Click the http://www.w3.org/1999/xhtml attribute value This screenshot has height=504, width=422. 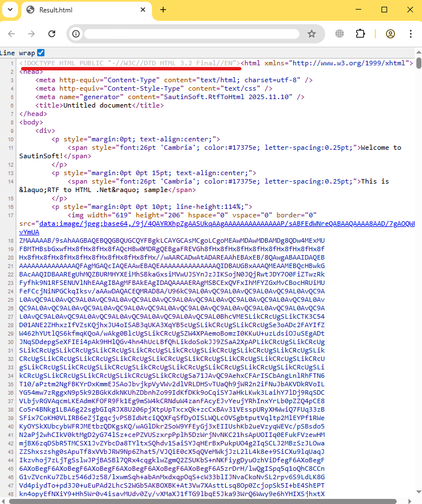349,63
